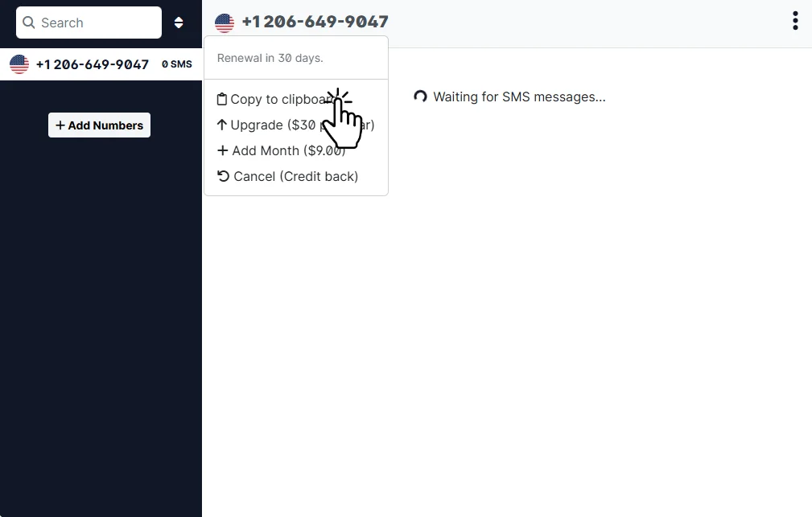This screenshot has width=812, height=517.
Task: Click the upgrade arrow icon
Action: click(x=221, y=125)
